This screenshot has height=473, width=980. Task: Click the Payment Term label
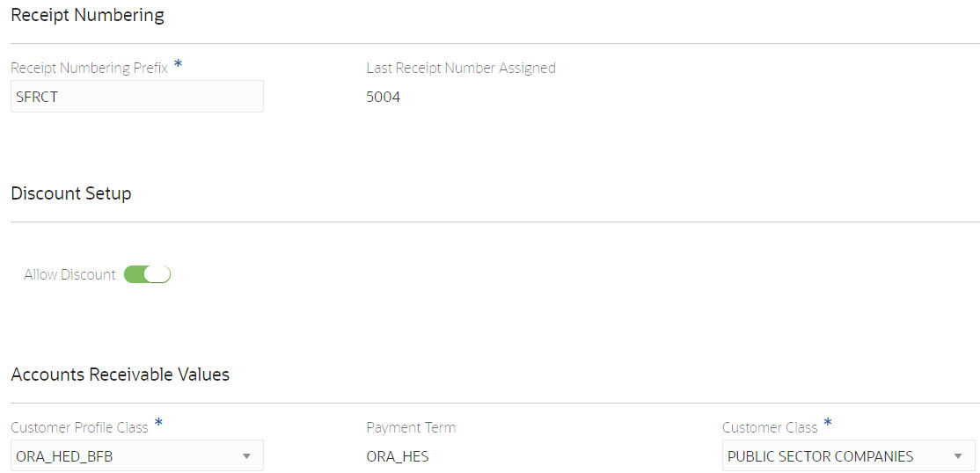[x=411, y=428]
